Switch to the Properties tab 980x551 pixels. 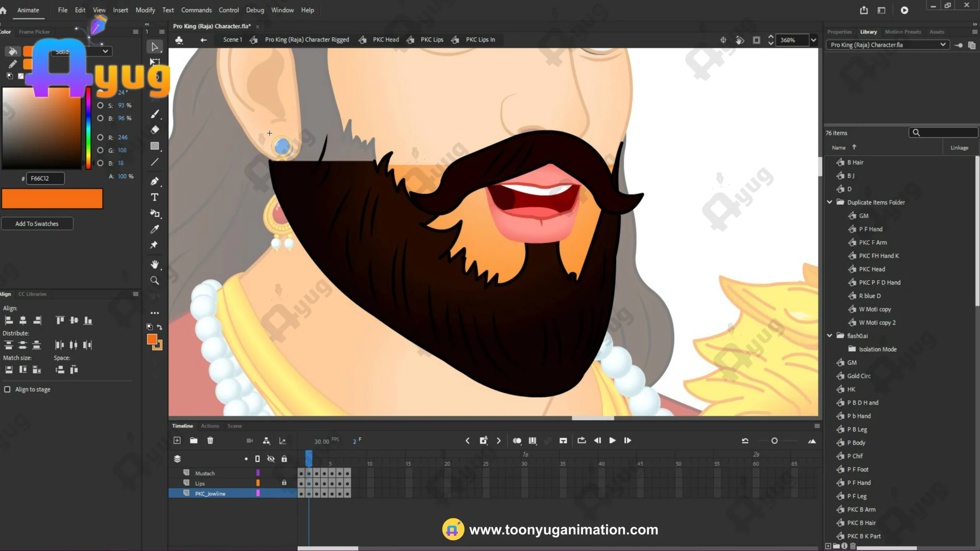point(839,32)
